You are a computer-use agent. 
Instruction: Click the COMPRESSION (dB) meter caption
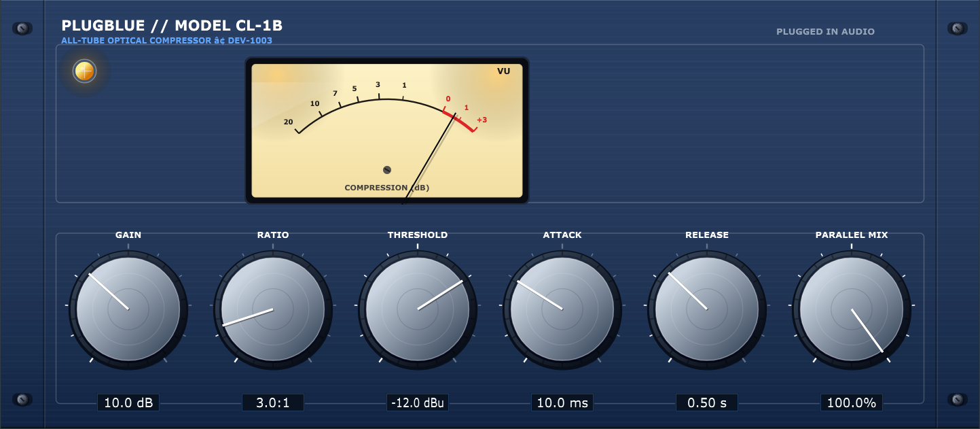tap(387, 188)
